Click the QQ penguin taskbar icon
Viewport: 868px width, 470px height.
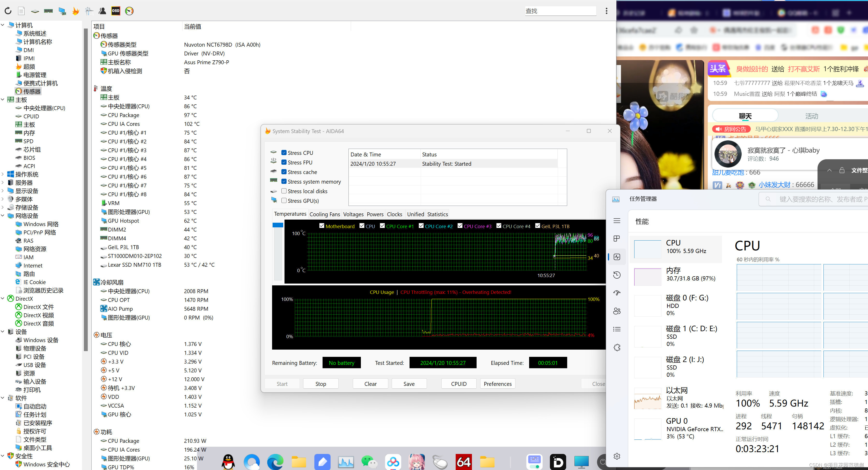click(228, 461)
